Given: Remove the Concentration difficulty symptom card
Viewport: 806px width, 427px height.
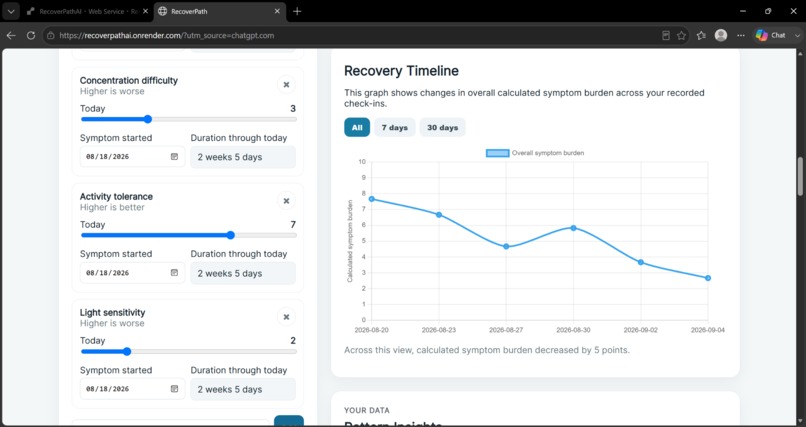Looking at the screenshot, I should [x=286, y=85].
